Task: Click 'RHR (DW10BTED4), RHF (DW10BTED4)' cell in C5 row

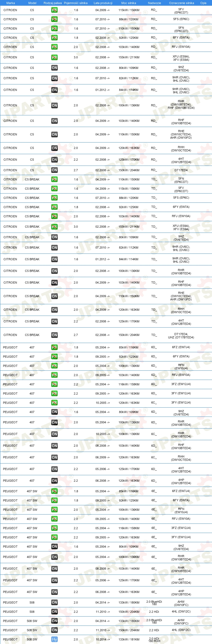Action: (181, 104)
